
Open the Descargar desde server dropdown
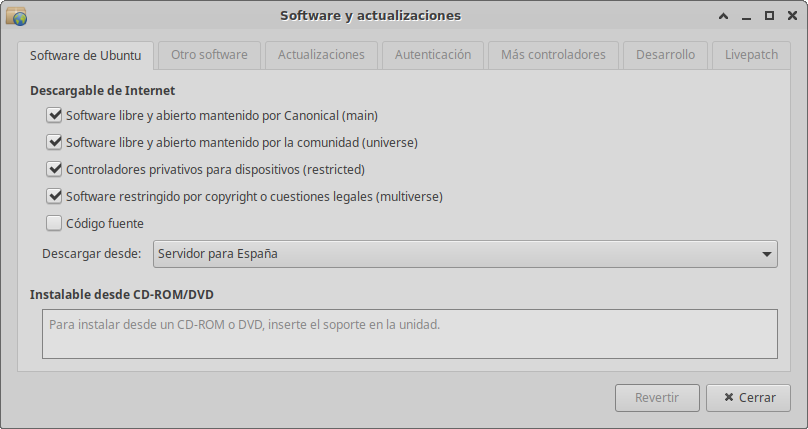pyautogui.click(x=465, y=254)
